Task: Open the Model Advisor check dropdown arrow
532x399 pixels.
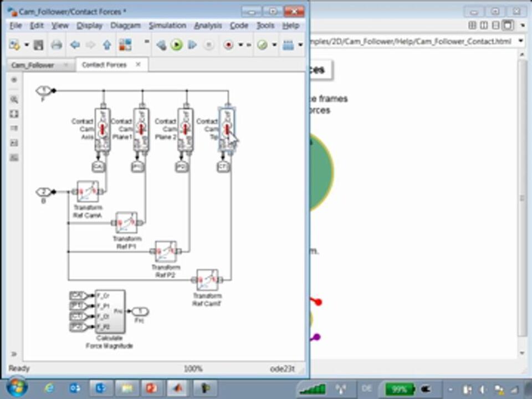Action: [274, 45]
